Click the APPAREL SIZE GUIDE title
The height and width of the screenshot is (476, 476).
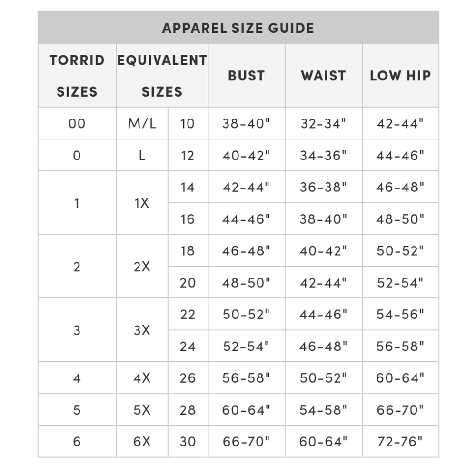(x=238, y=28)
